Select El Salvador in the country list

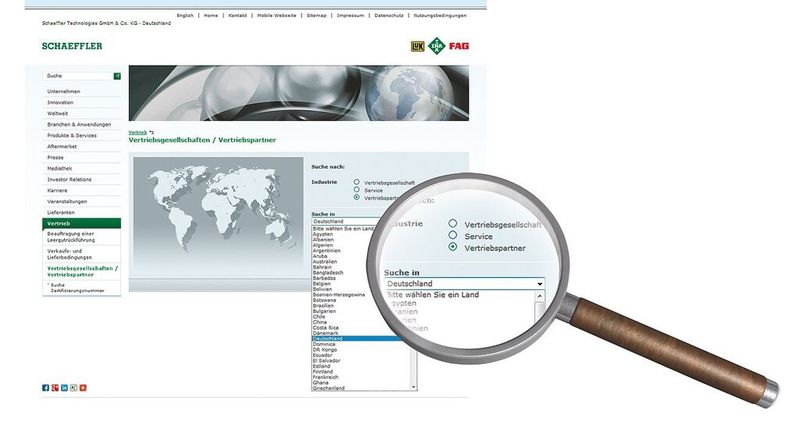point(327,361)
